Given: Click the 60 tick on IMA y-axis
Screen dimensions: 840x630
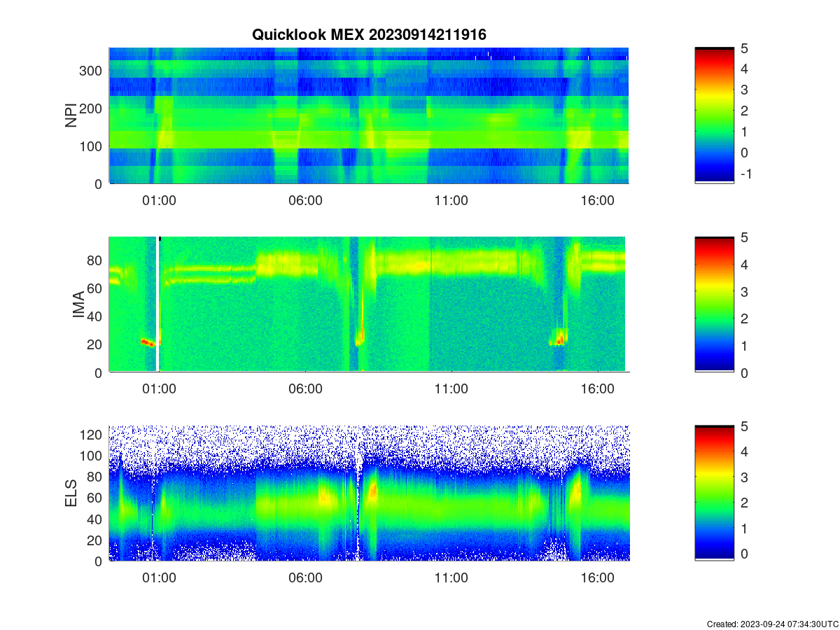Looking at the screenshot, I should pos(96,288).
